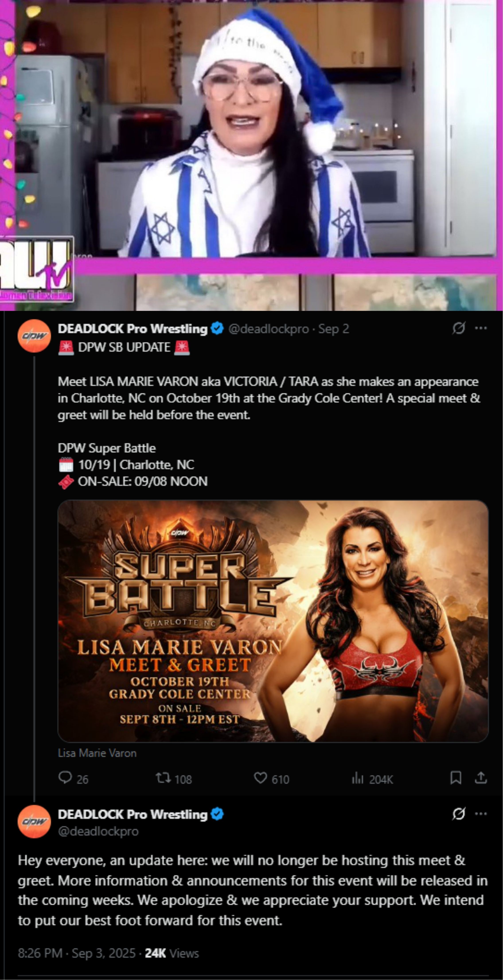Open the top video screenshot image
The height and width of the screenshot is (980, 503).
[x=251, y=155]
